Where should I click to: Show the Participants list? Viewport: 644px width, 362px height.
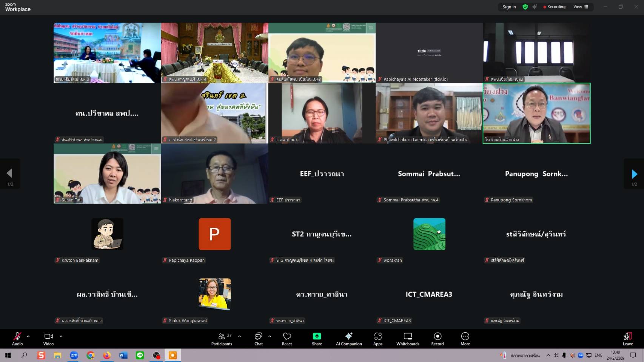click(x=222, y=338)
